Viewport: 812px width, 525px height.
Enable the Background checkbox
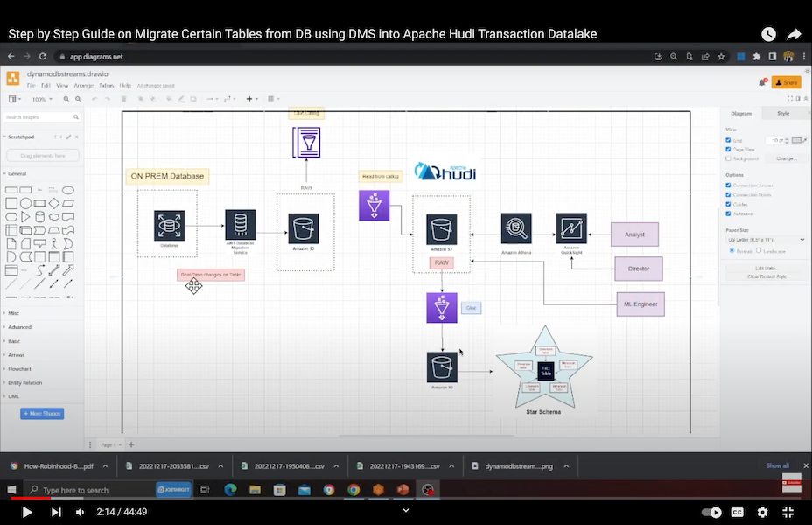(729, 158)
